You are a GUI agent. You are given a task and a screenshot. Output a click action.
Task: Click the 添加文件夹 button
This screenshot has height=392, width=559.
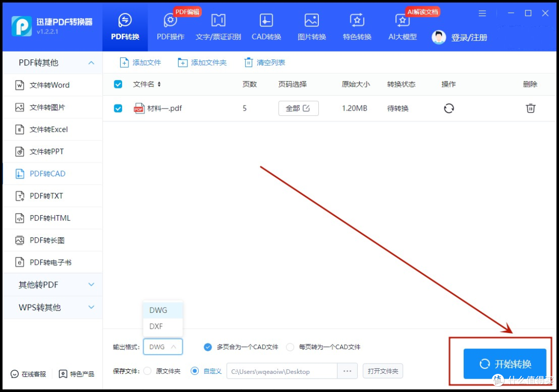202,63
